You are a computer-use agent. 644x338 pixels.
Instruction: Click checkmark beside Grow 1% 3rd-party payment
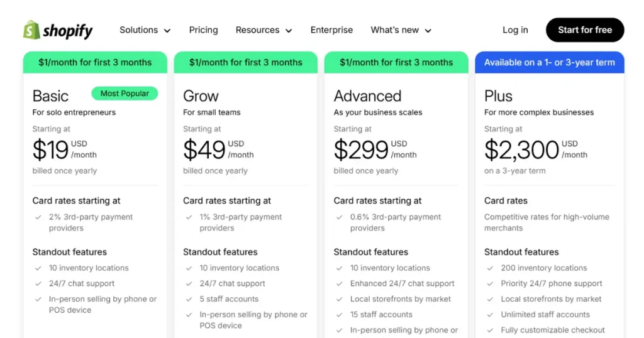189,217
